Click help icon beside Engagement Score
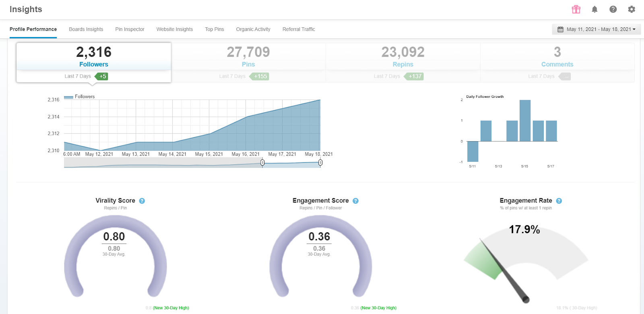The image size is (644, 314). click(355, 201)
